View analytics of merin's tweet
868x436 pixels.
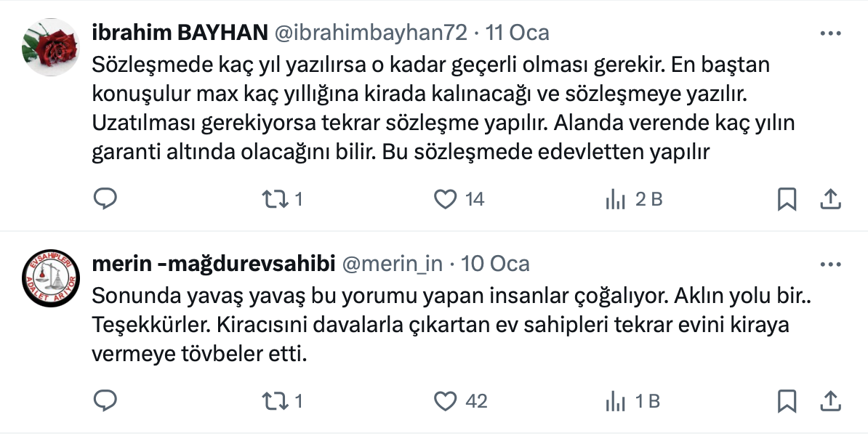(616, 400)
